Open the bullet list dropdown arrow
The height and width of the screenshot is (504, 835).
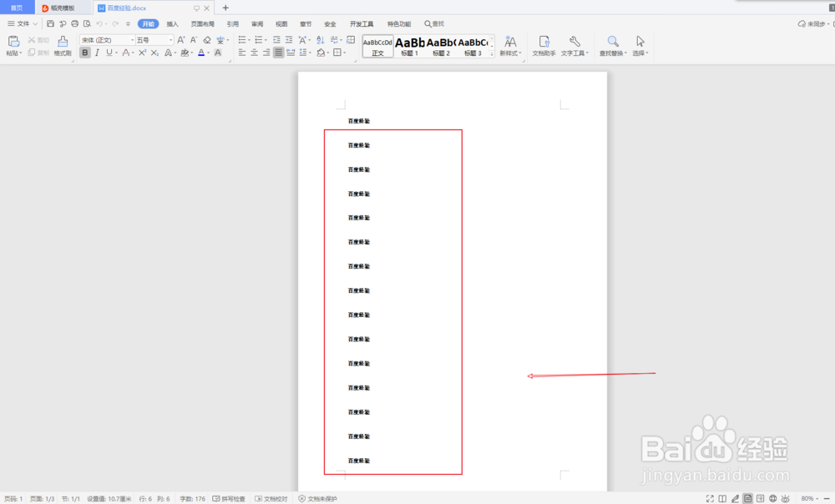(249, 40)
